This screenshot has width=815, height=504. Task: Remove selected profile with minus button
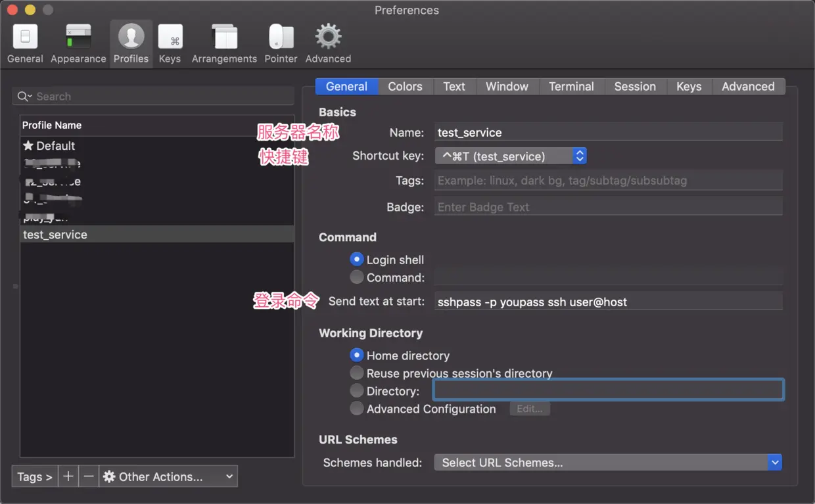[x=89, y=476]
